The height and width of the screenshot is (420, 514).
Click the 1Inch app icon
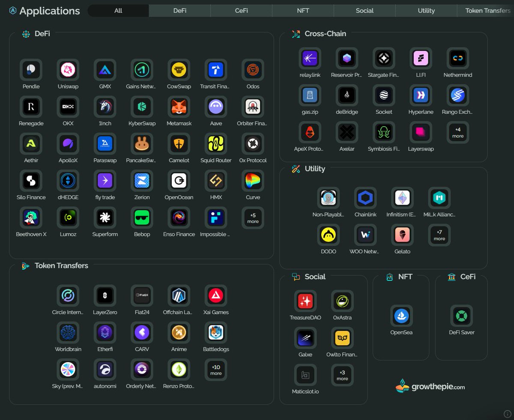click(x=105, y=107)
